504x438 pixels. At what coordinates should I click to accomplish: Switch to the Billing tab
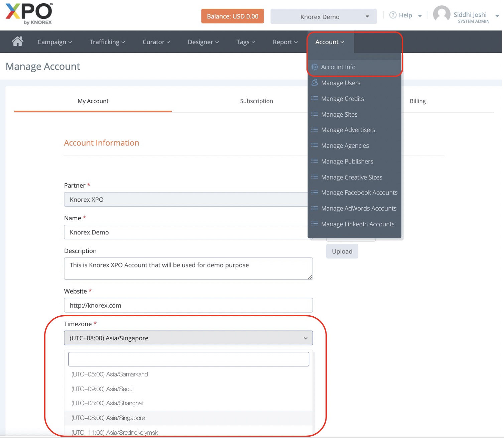[x=417, y=101]
